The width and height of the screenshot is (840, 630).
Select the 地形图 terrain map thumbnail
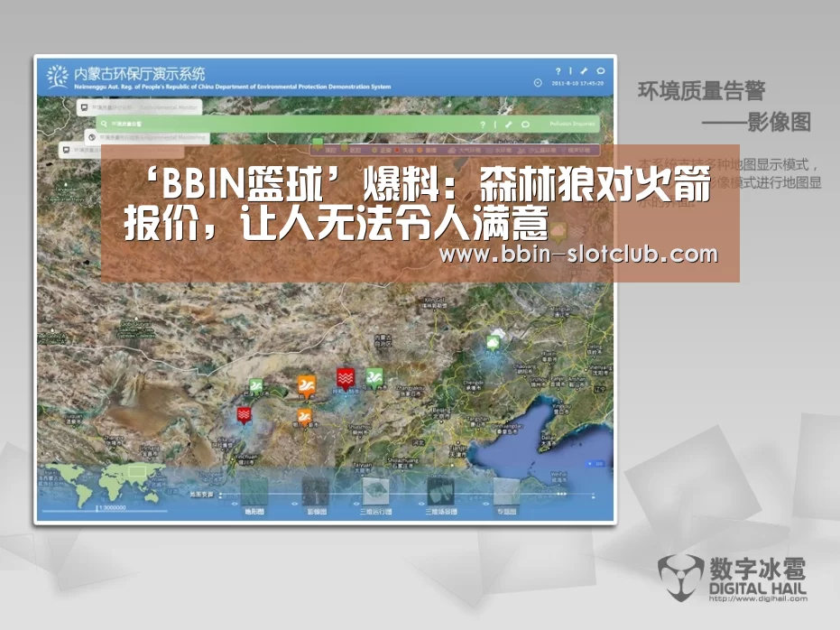254,491
